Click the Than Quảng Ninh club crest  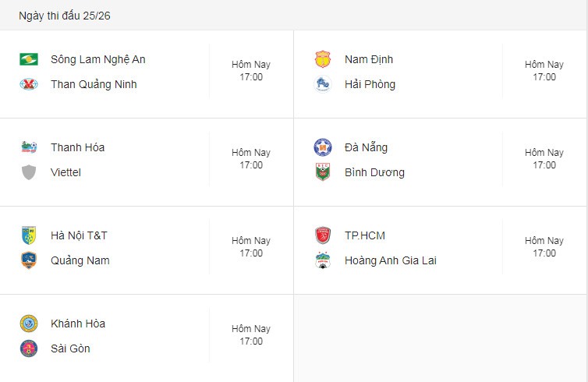(29, 84)
